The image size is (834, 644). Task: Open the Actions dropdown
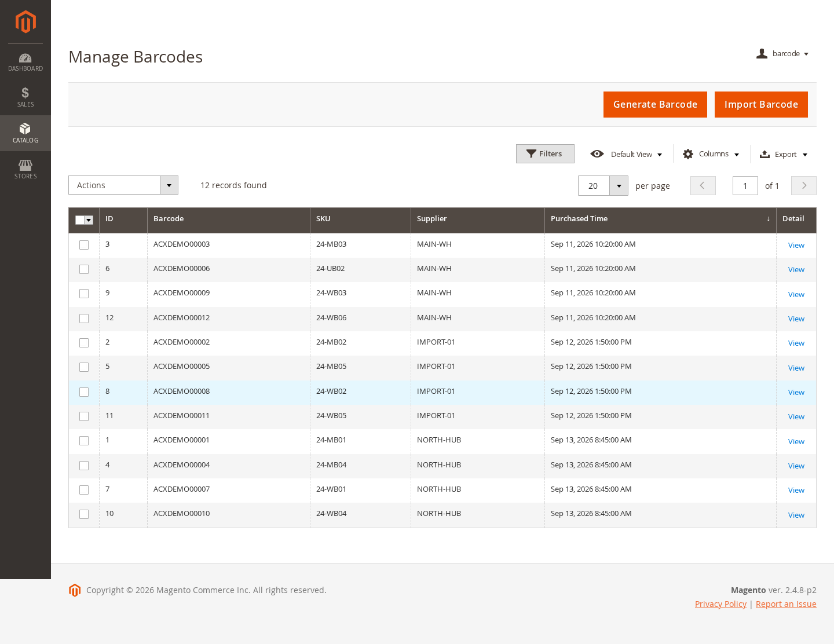(123, 185)
